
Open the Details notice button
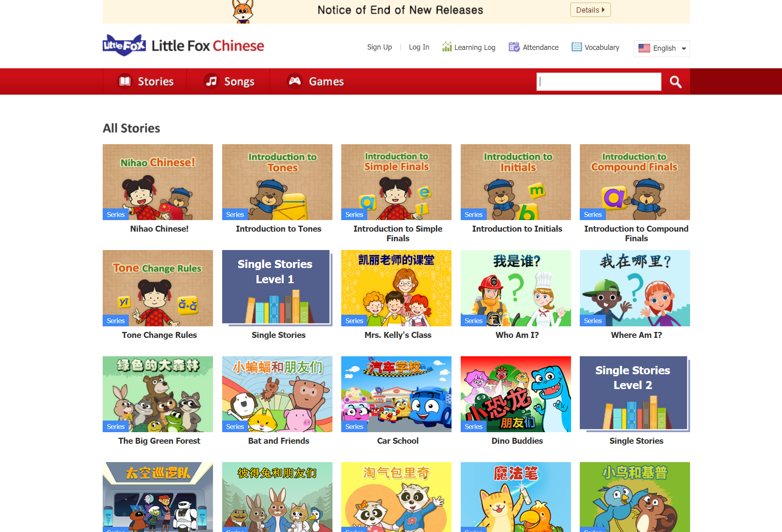[x=590, y=10]
